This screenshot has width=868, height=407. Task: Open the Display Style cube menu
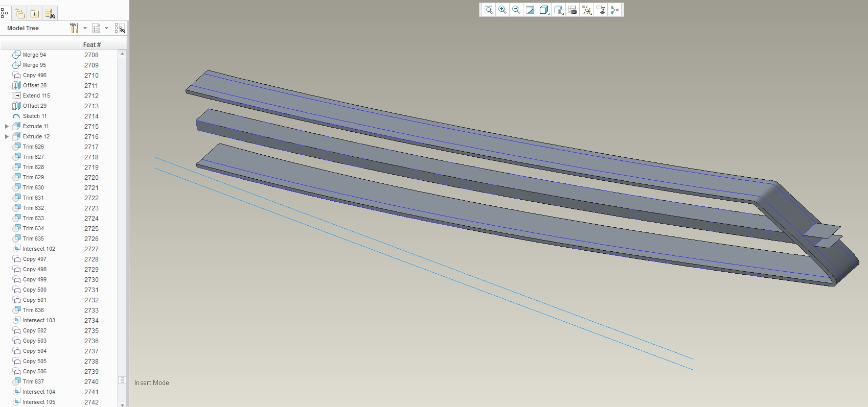544,10
